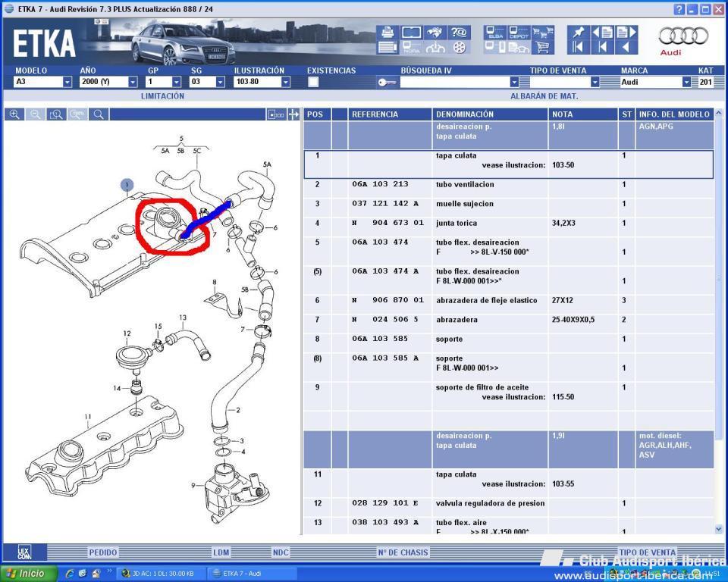
Task: Click the key icon beside Búsqueda IV
Action: coord(387,82)
